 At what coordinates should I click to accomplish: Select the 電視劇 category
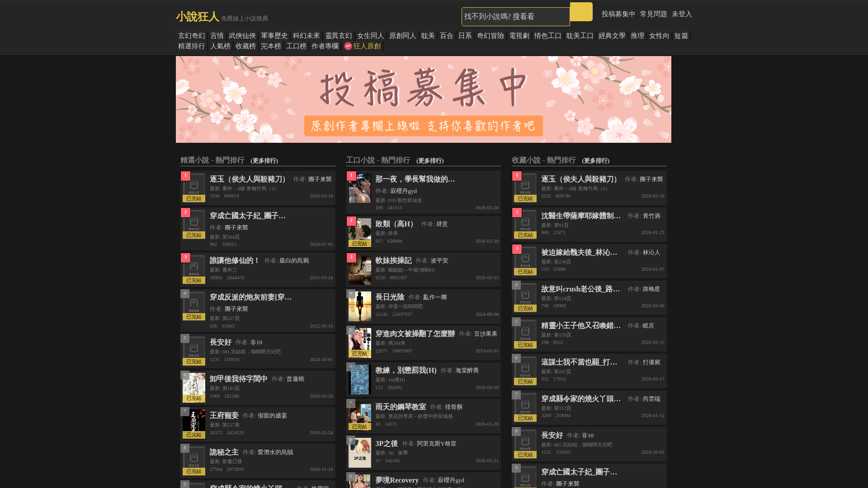tap(519, 36)
